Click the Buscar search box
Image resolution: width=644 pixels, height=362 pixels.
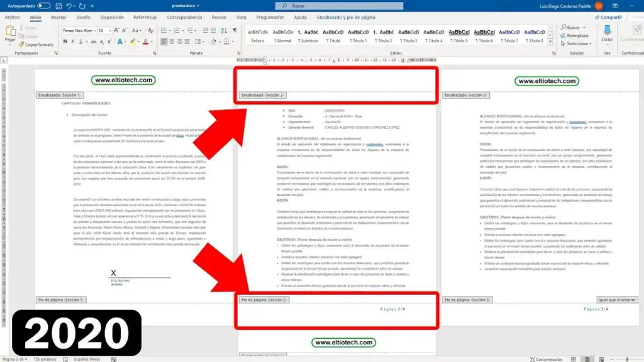339,6
